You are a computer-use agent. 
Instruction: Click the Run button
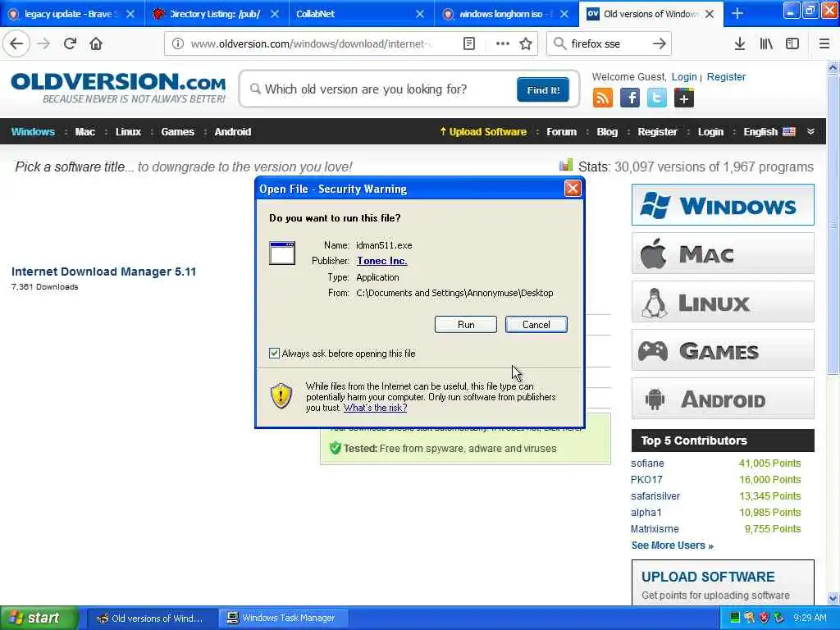(x=466, y=325)
